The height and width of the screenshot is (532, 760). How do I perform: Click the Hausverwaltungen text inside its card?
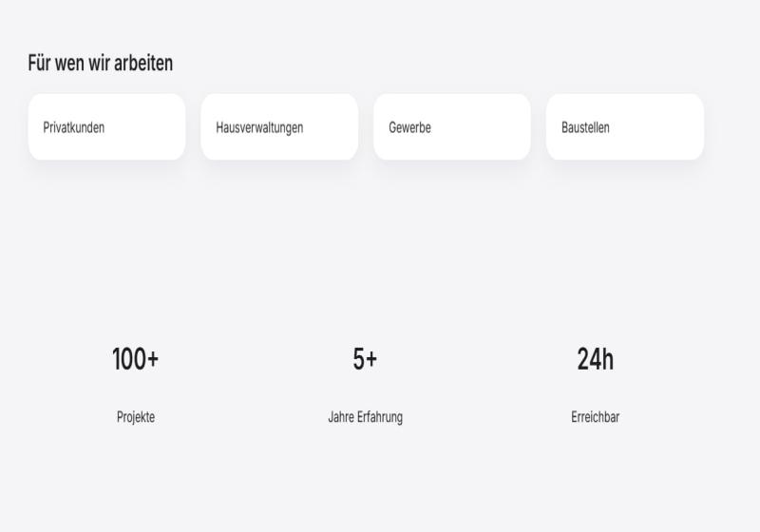pos(259,127)
